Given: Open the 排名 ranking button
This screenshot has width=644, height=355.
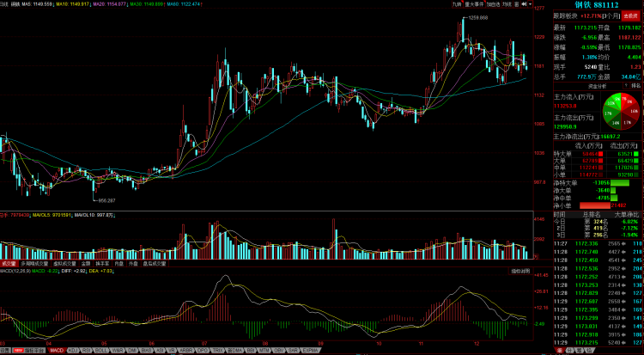Looking at the screenshot, I should (635, 86).
